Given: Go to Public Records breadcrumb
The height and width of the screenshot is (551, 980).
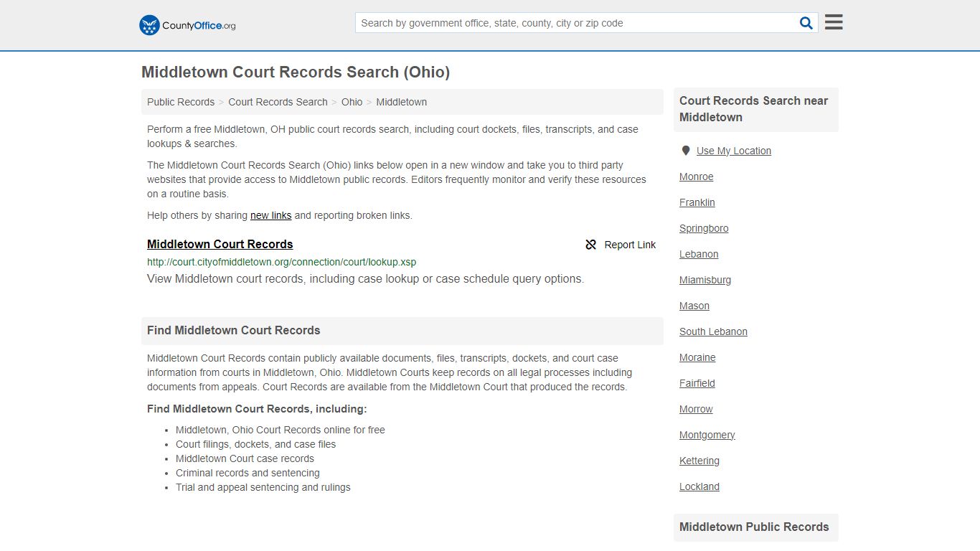Looking at the screenshot, I should (x=181, y=102).
